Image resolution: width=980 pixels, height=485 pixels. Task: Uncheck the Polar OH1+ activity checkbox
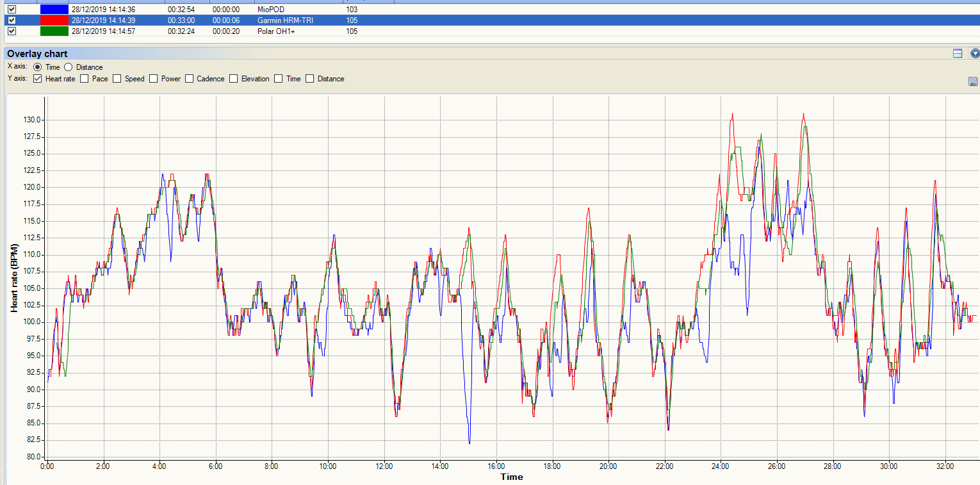pos(12,31)
